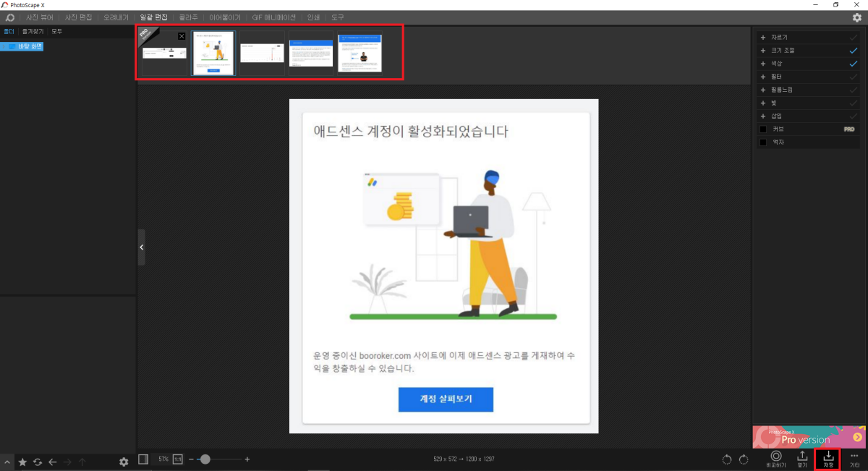Open the folder panel gear settings icon

[x=124, y=462]
